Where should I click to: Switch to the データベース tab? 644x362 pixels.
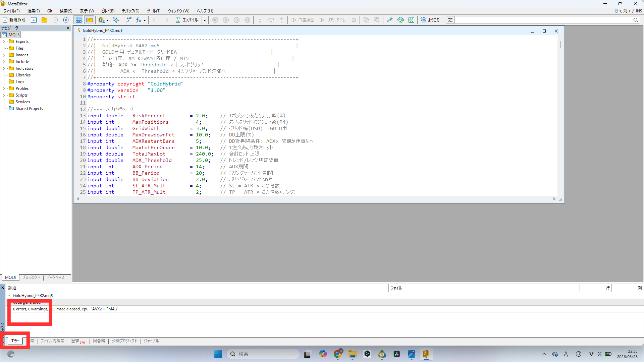click(x=55, y=278)
